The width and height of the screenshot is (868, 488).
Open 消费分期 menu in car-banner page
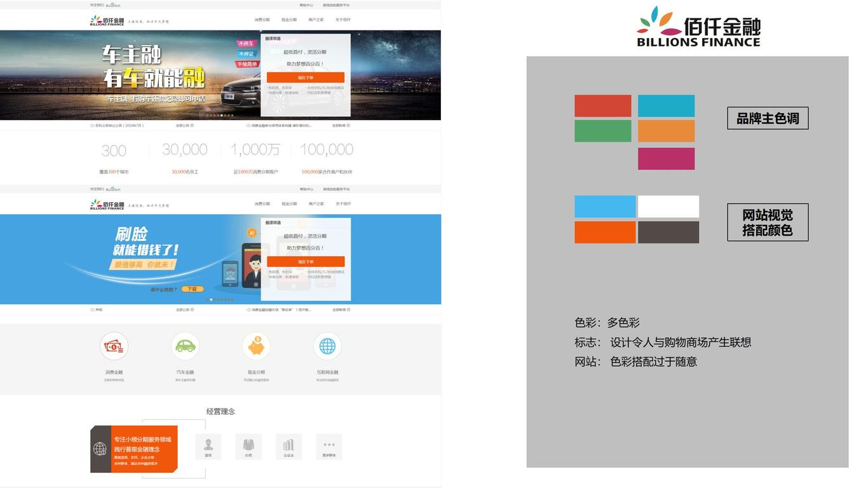tap(262, 20)
